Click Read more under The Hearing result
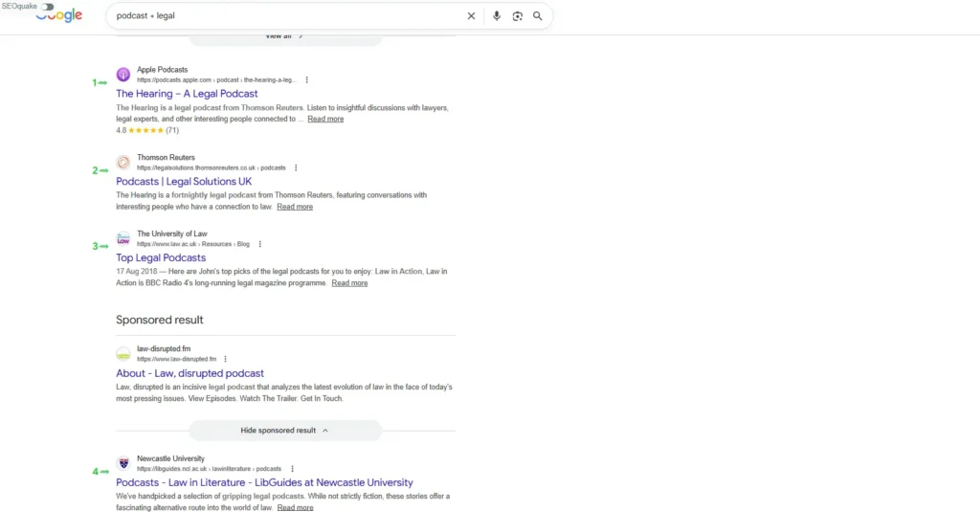This screenshot has width=980, height=512. tap(325, 119)
